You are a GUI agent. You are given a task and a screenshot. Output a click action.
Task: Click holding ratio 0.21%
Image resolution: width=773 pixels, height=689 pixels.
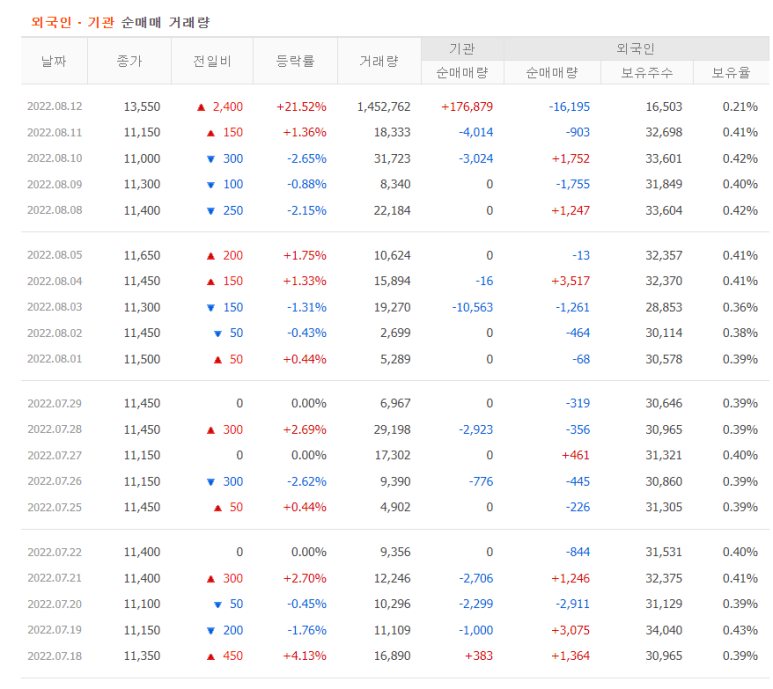tap(740, 106)
